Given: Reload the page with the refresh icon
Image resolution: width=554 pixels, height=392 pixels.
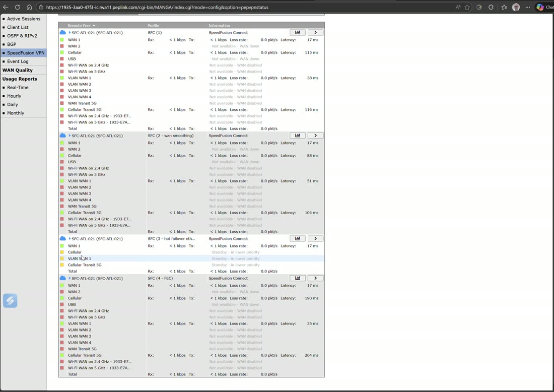Looking at the screenshot, I should [x=17, y=7].
